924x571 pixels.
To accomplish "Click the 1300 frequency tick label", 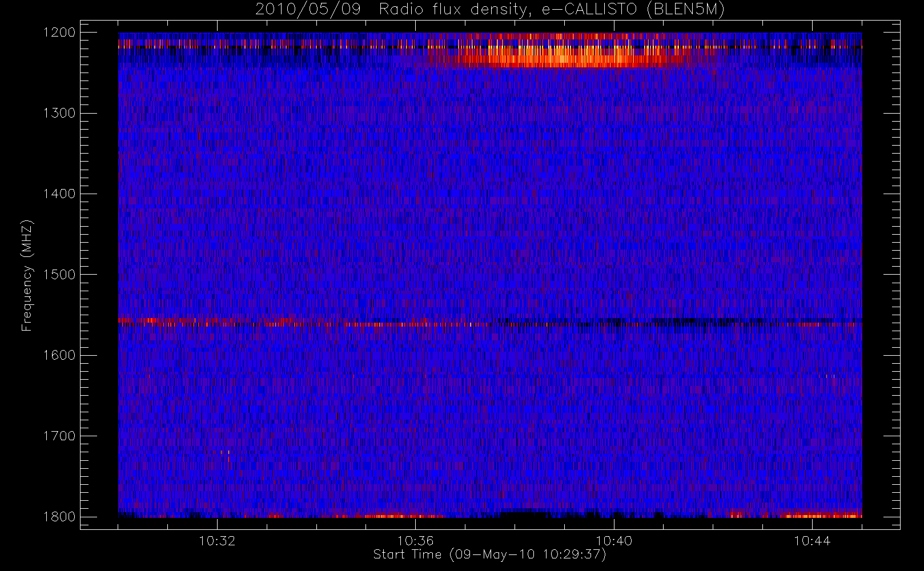I will (59, 113).
